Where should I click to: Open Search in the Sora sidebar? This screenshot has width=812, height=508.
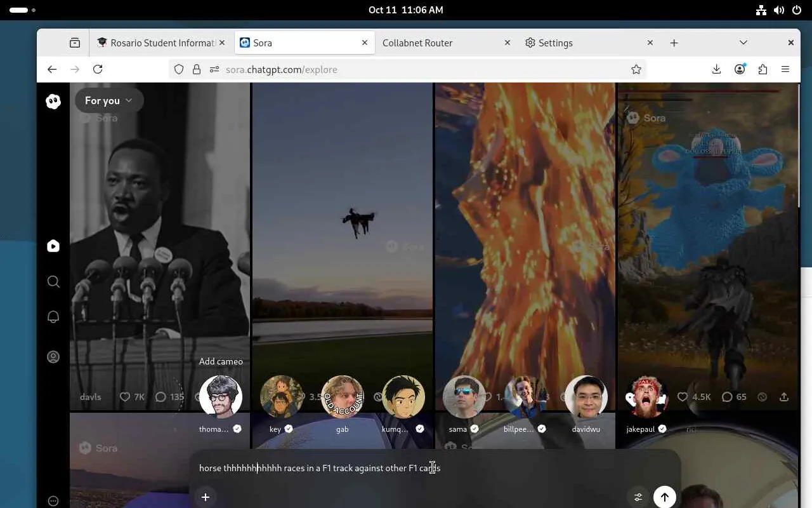53,281
